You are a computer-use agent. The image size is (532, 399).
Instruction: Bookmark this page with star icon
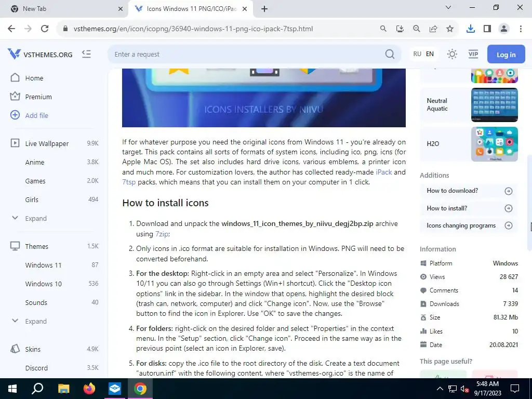pos(450,29)
